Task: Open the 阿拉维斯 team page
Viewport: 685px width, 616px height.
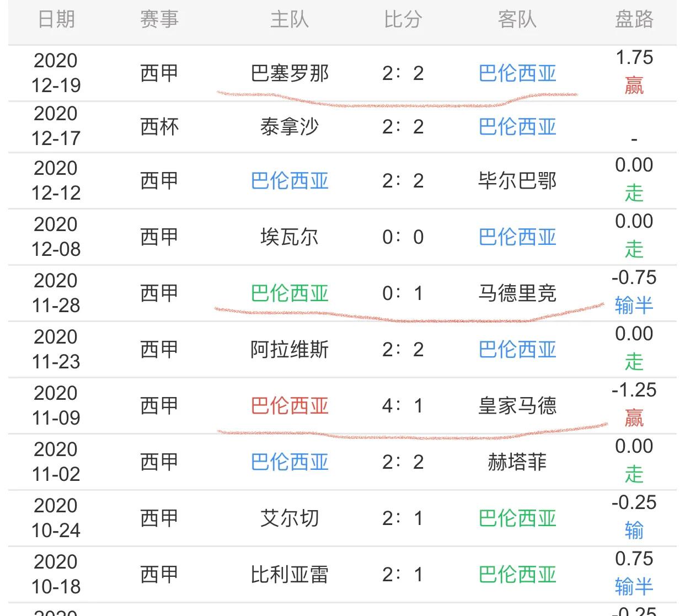Action: 289,350
